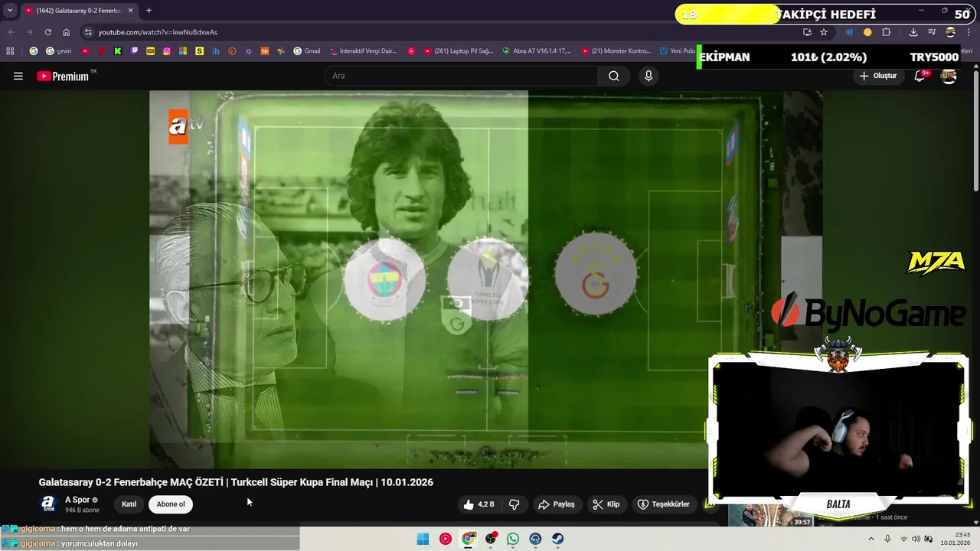Viewport: 980px width, 551px height.
Task: Click the search magnifier button
Action: click(614, 76)
